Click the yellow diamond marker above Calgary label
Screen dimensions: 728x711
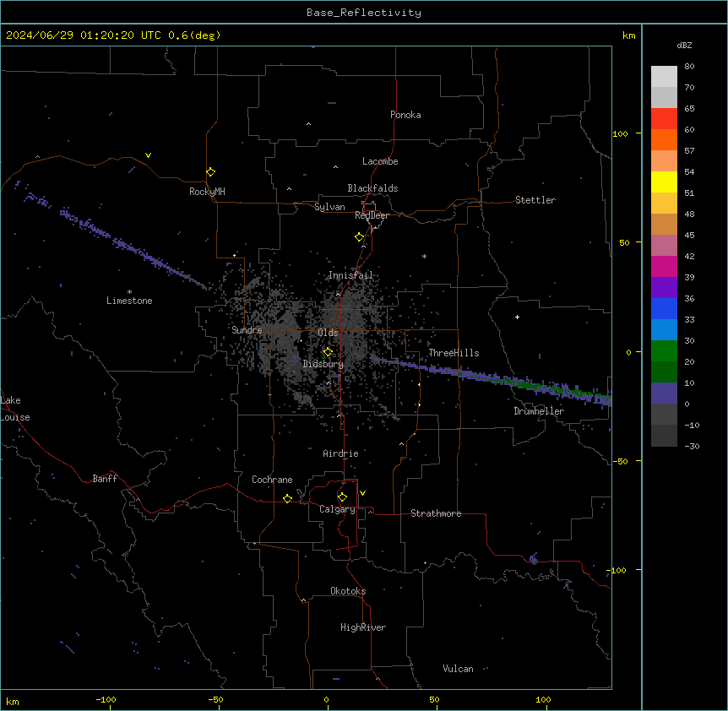(342, 497)
